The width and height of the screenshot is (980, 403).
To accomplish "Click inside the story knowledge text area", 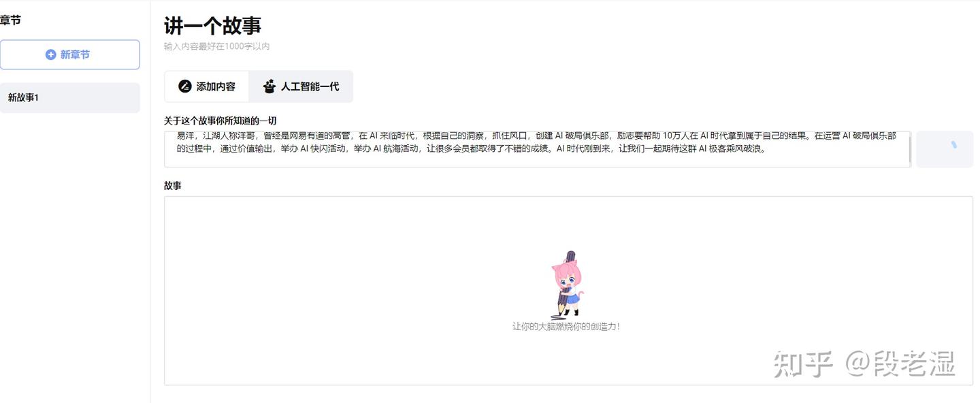I will click(536, 149).
